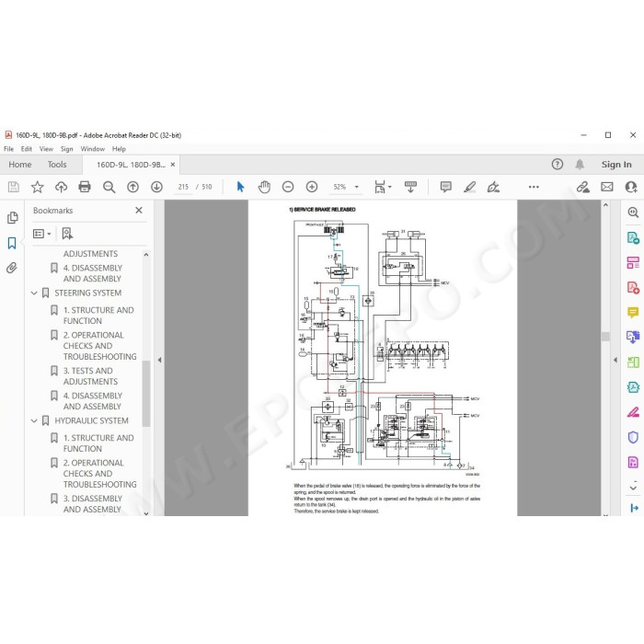The height and width of the screenshot is (644, 644).
Task: Upload file to cloud icon
Action: click(62, 187)
